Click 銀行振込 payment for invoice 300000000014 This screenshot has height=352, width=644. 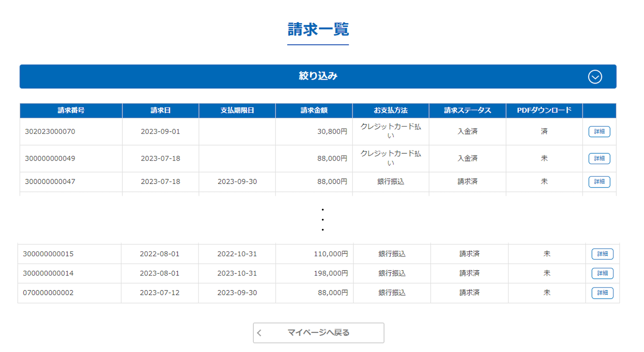pos(392,273)
